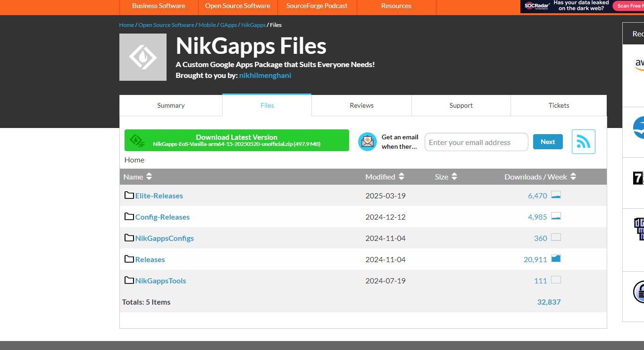This screenshot has height=350, width=644.
Task: Open the NikGappsConfigs folder icon
Action: (129, 238)
